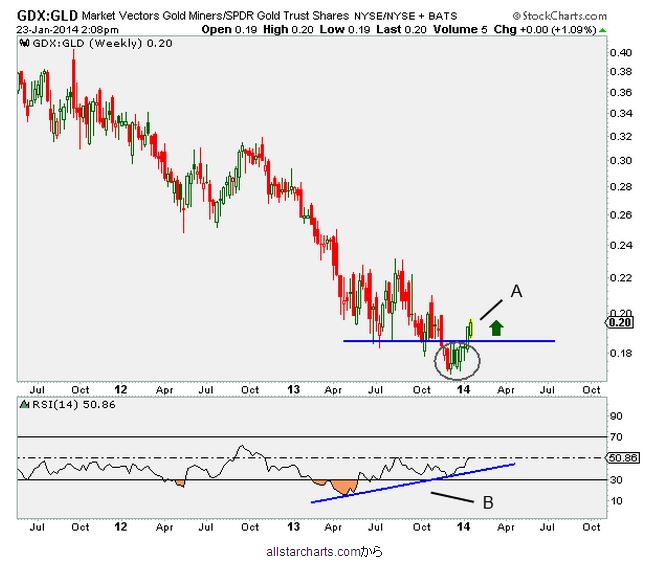
Task: Click year '12' on price chart date axis
Action: (x=120, y=389)
